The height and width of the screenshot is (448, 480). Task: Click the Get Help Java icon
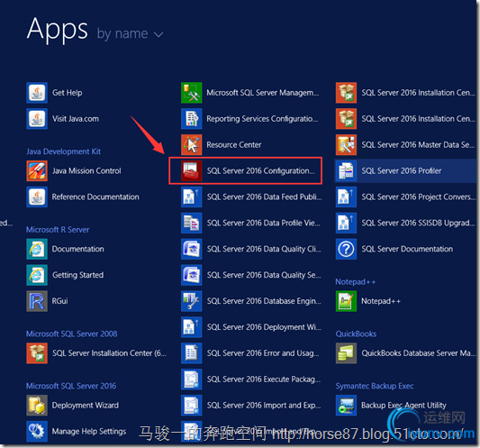coord(37,93)
